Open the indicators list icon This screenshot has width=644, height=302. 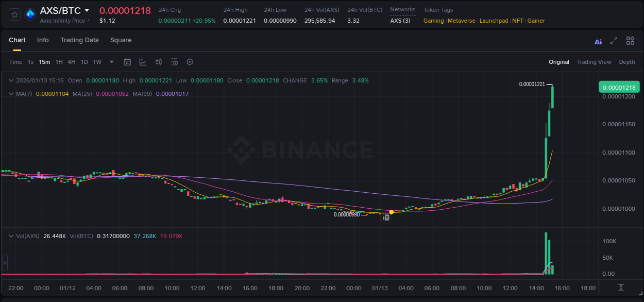(174, 62)
